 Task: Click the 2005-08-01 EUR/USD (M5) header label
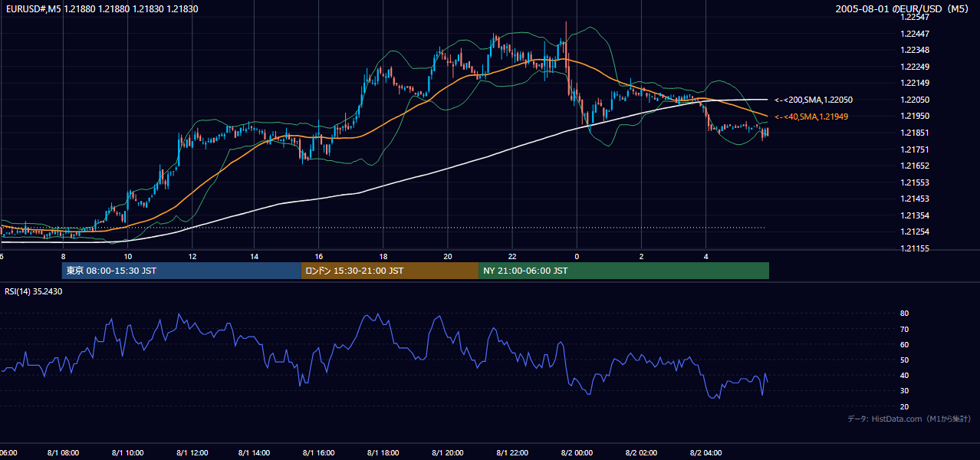(903, 8)
